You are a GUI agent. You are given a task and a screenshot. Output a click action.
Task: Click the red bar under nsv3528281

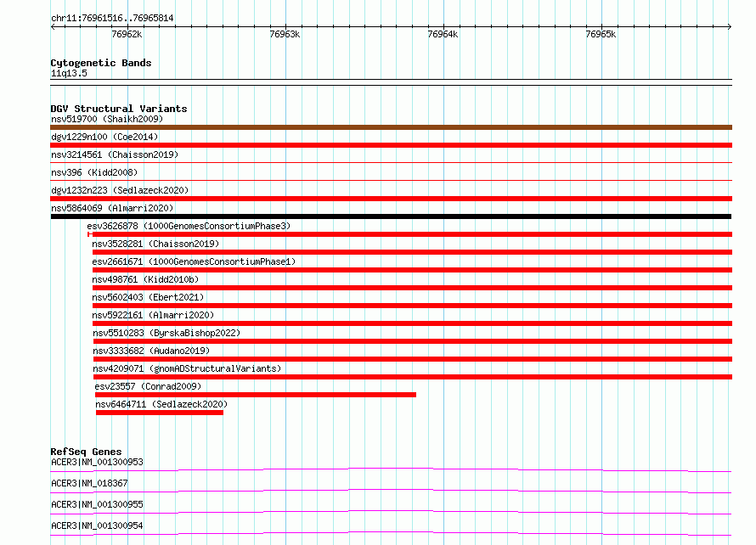pyautogui.click(x=412, y=252)
